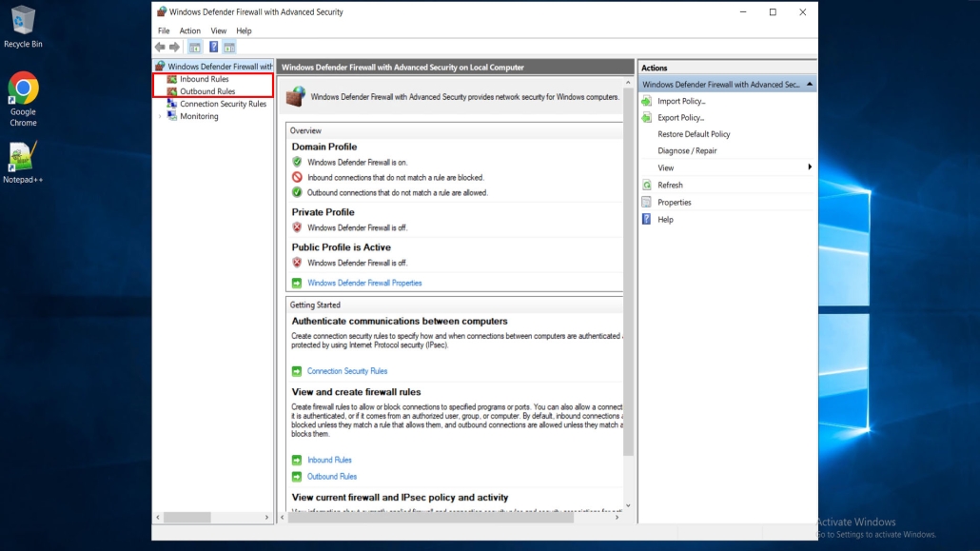Click center pane vertical scrollbar up arrow

[x=628, y=82]
